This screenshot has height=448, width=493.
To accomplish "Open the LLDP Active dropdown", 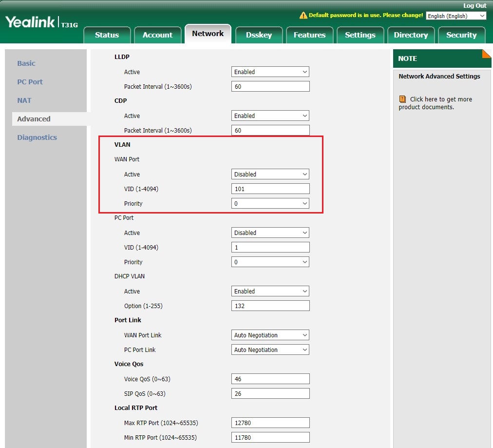I will (x=270, y=72).
